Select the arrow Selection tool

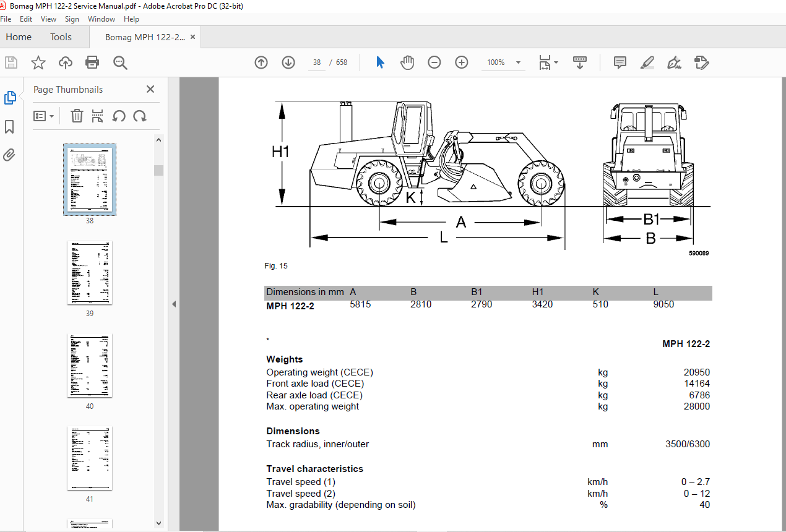(x=380, y=62)
